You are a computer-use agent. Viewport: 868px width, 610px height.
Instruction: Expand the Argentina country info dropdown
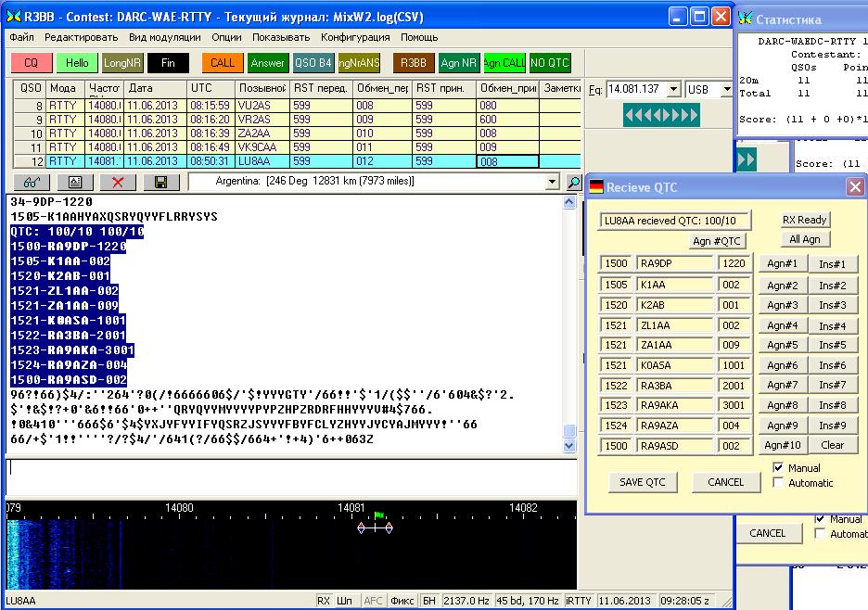[553, 183]
